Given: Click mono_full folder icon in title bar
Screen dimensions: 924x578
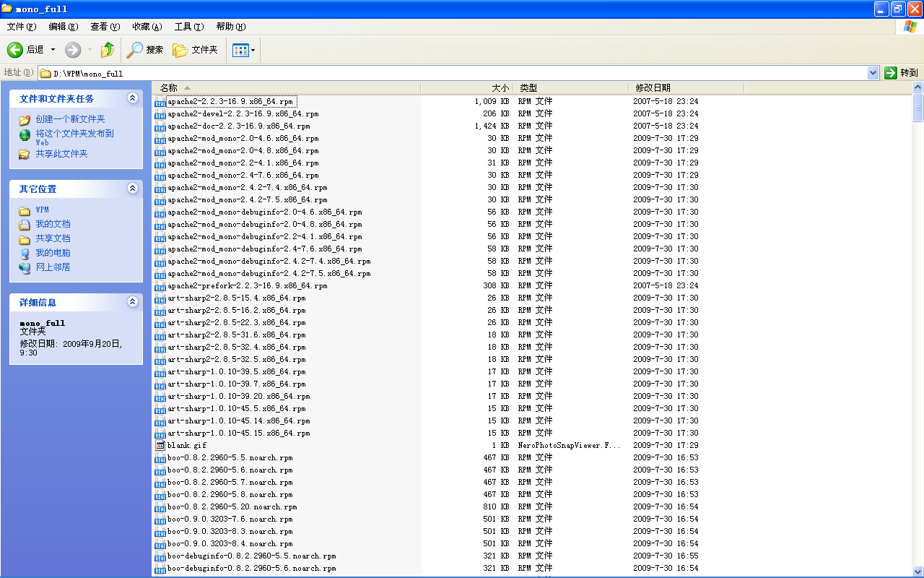Looking at the screenshot, I should [x=7, y=9].
